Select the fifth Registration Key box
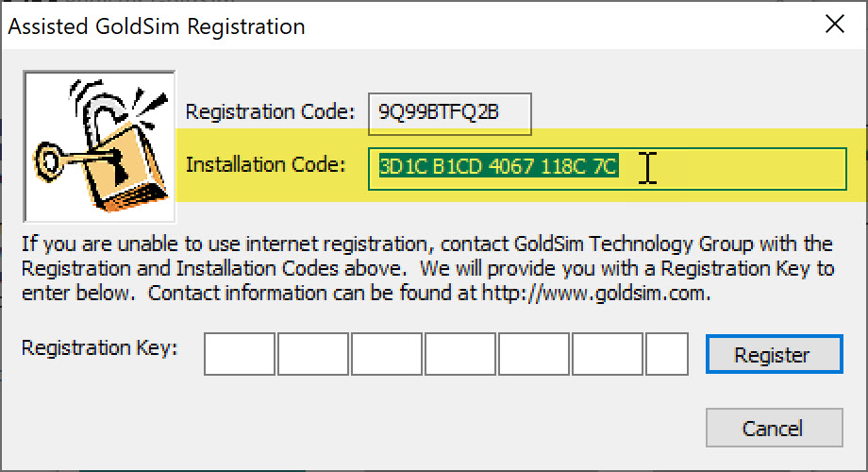Image resolution: width=868 pixels, height=472 pixels. 534,354
